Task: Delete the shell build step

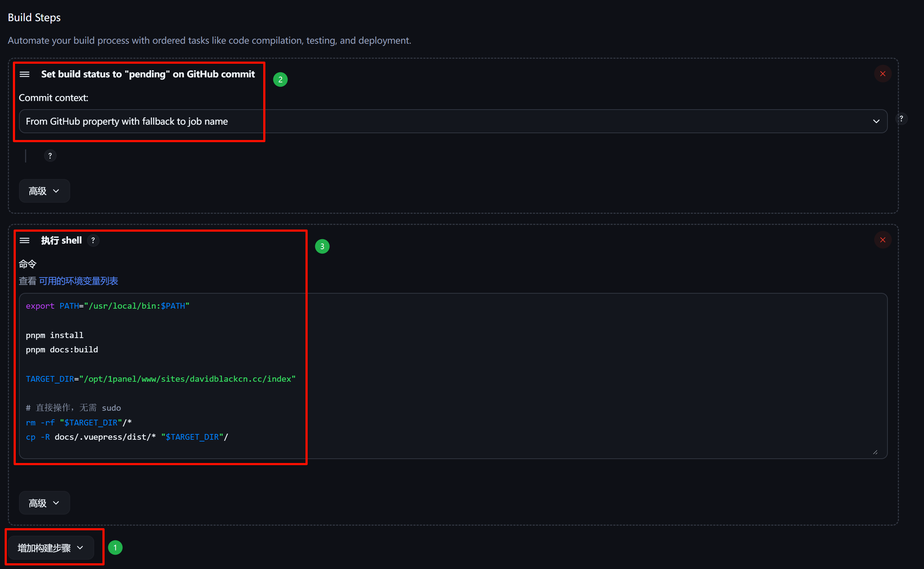Action: (x=882, y=240)
